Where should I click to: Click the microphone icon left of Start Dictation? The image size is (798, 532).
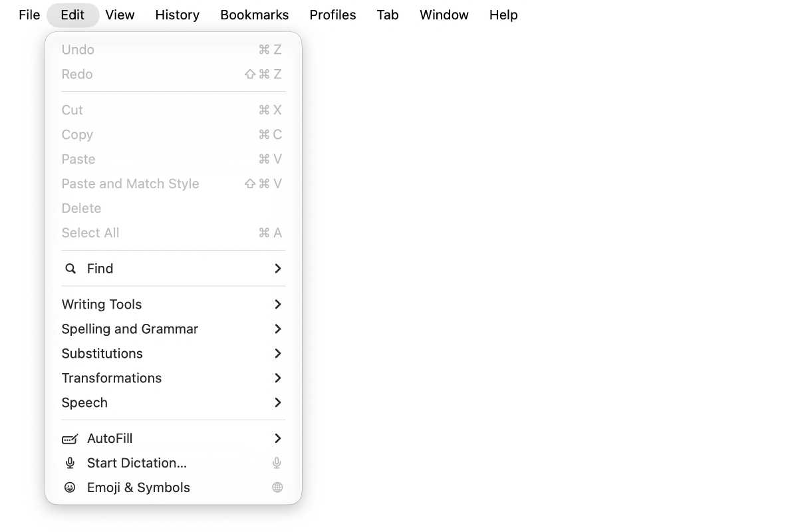click(x=70, y=464)
